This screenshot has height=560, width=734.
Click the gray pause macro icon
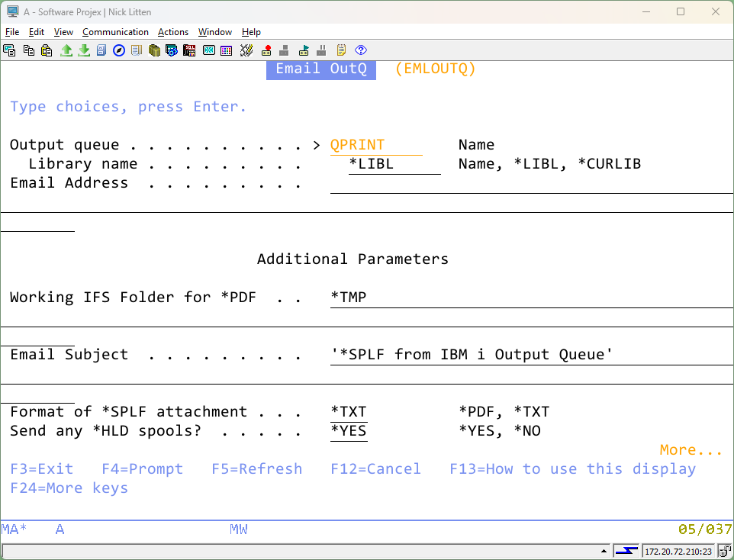(x=321, y=50)
